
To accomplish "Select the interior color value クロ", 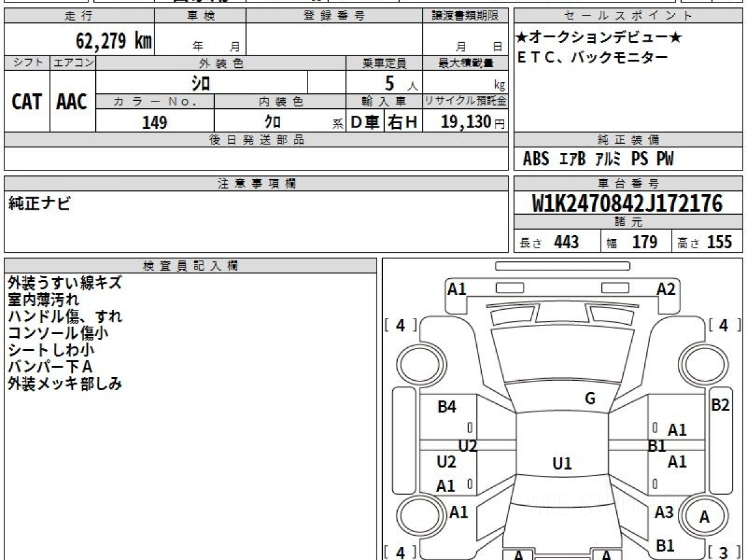I will (x=273, y=123).
